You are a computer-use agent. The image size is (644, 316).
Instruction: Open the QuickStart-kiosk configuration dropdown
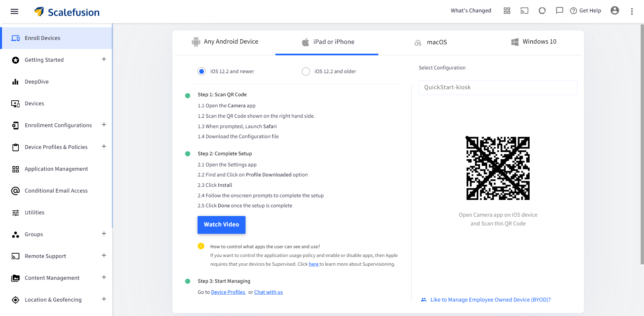pyautogui.click(x=498, y=88)
